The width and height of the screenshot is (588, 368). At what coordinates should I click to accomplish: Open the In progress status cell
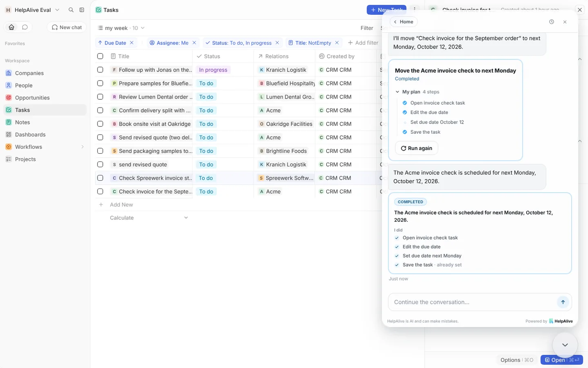213,70
